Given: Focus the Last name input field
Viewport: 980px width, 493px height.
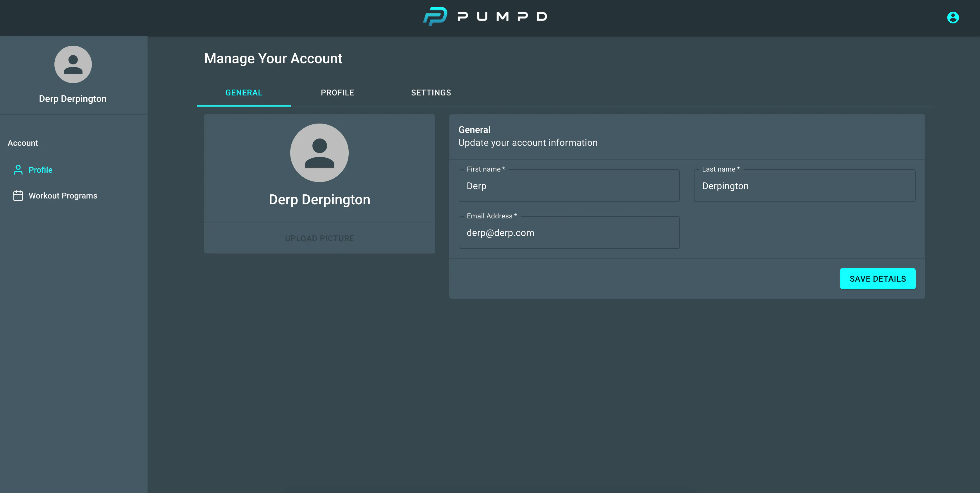Looking at the screenshot, I should click(804, 186).
